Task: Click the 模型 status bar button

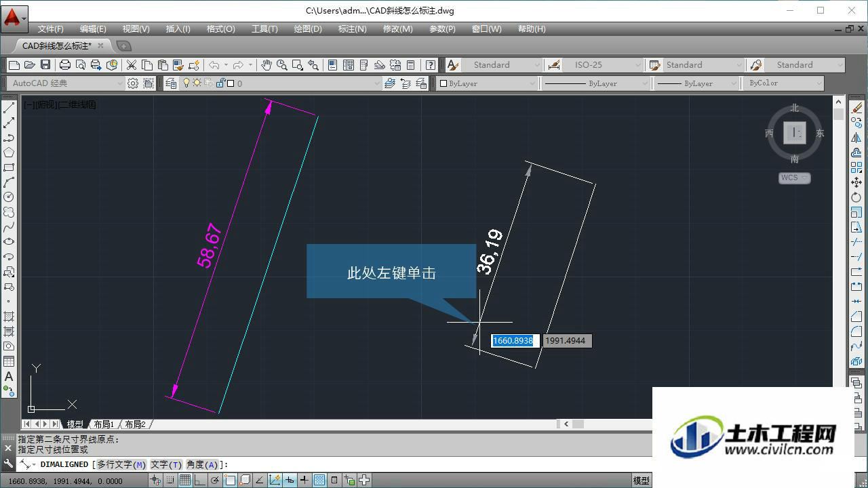Action: [x=641, y=481]
